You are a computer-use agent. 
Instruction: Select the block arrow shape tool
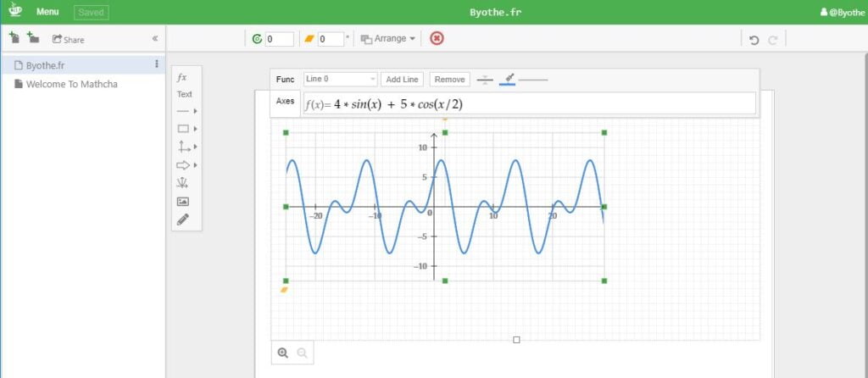tap(183, 165)
